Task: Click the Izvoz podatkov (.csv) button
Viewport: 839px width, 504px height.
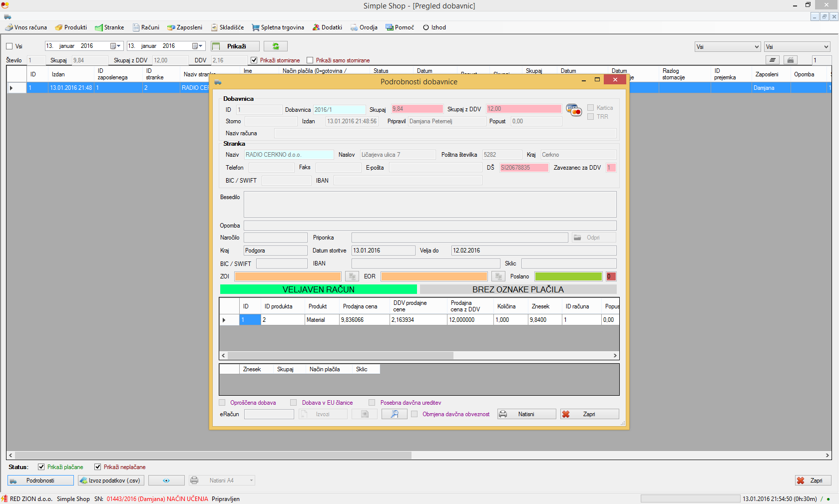Action: 111,481
